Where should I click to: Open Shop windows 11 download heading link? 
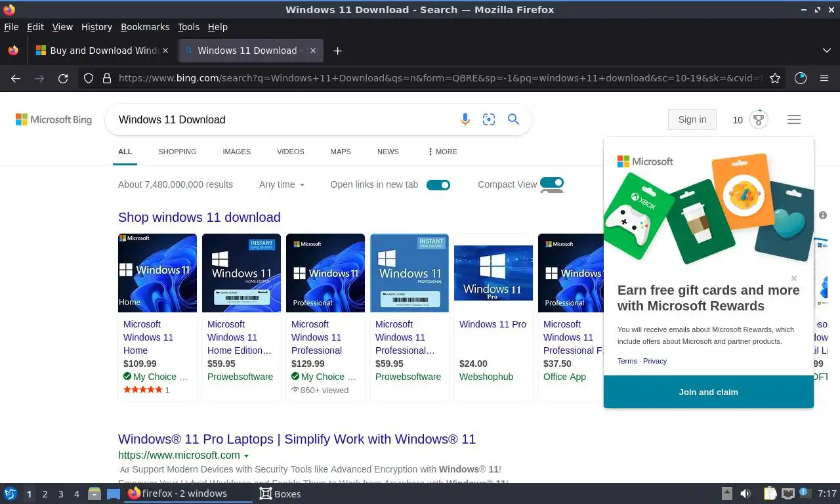pos(199,217)
